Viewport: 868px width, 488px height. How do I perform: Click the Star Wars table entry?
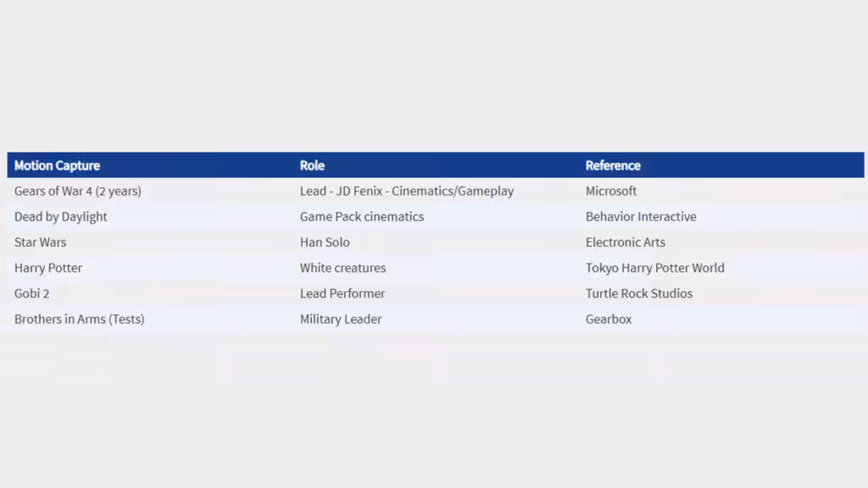(41, 242)
